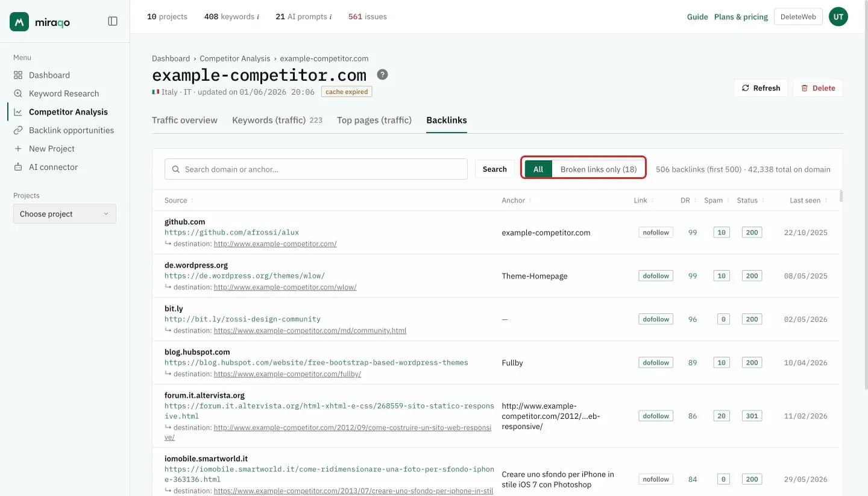Click the info icon next to AI prompts
The image size is (868, 496).
click(x=330, y=17)
